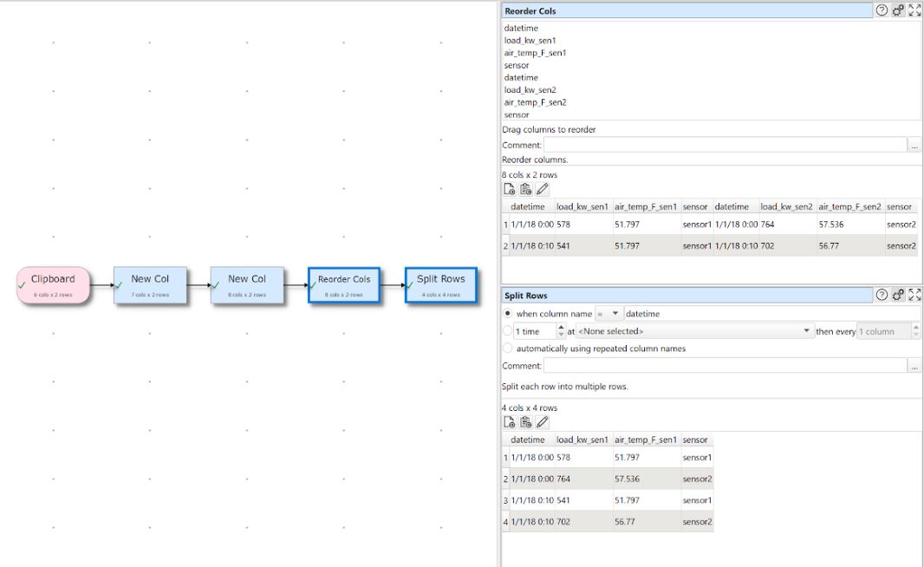Select the '1 time at' radio option
The height and width of the screenshot is (567, 924).
pyautogui.click(x=508, y=331)
